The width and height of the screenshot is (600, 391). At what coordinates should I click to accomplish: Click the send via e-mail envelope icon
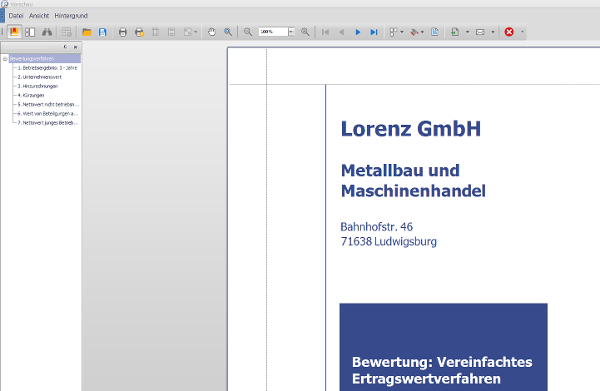480,32
